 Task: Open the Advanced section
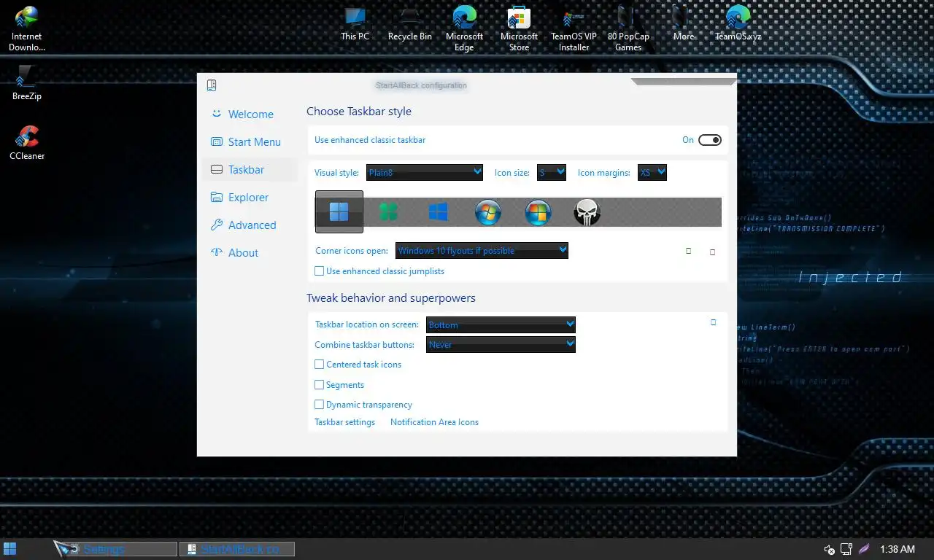click(x=250, y=225)
